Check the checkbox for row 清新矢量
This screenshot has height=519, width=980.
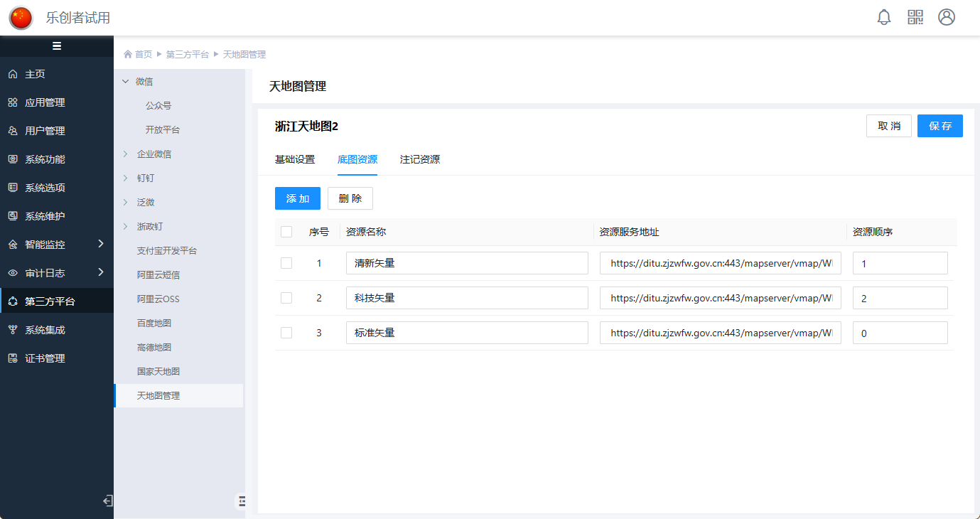tap(286, 263)
